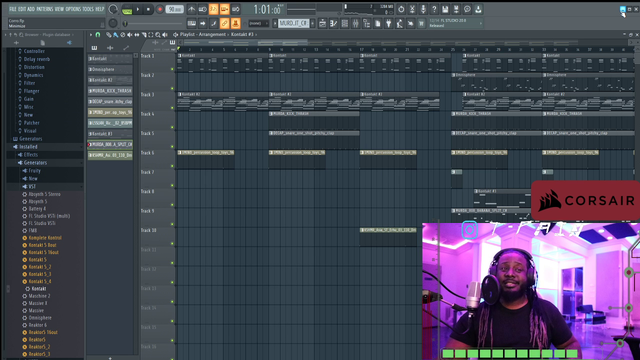Select Komplete Kontrol in the VST list

[45, 238]
